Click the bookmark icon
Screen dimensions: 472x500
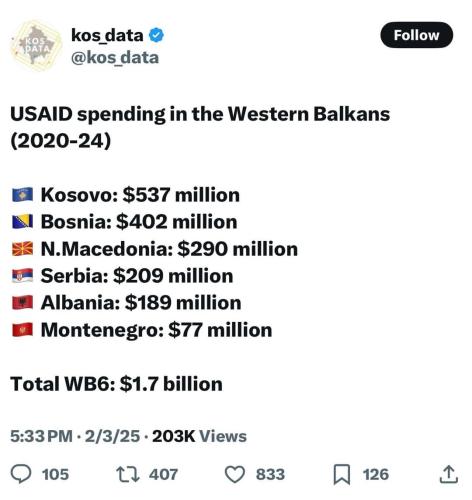point(342,474)
